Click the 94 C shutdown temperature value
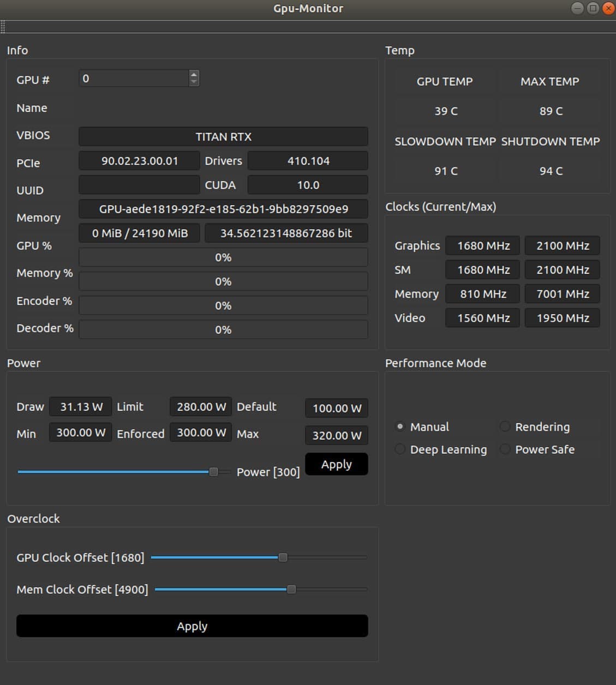Screen dimensions: 616x685 [x=551, y=171]
